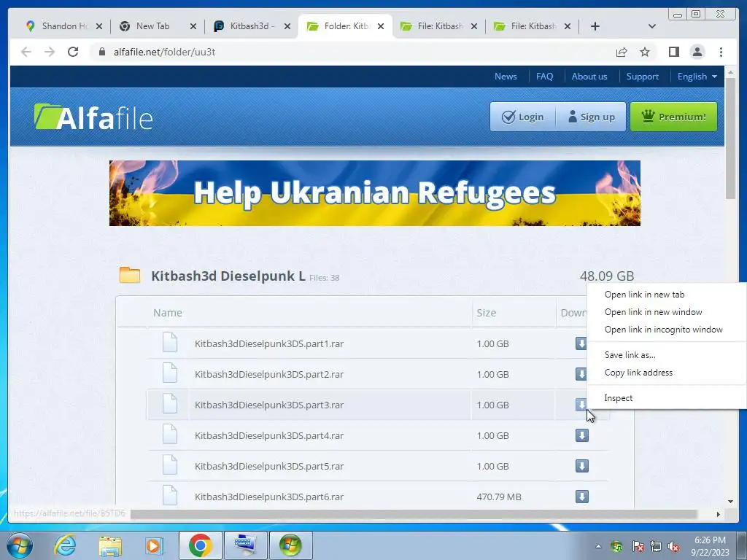This screenshot has width=747, height=560.
Task: Click the Sign up button
Action: (x=591, y=117)
